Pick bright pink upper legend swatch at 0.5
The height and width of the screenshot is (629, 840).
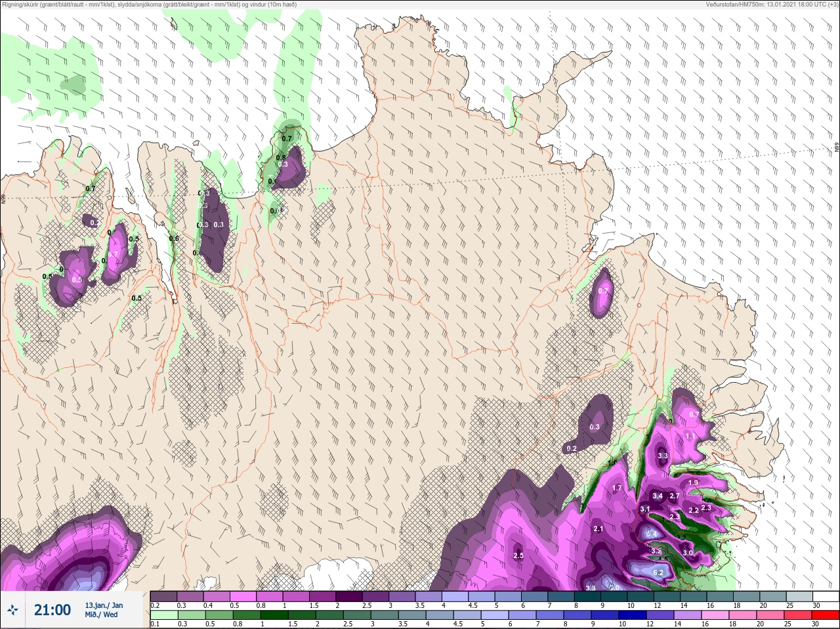(243, 596)
